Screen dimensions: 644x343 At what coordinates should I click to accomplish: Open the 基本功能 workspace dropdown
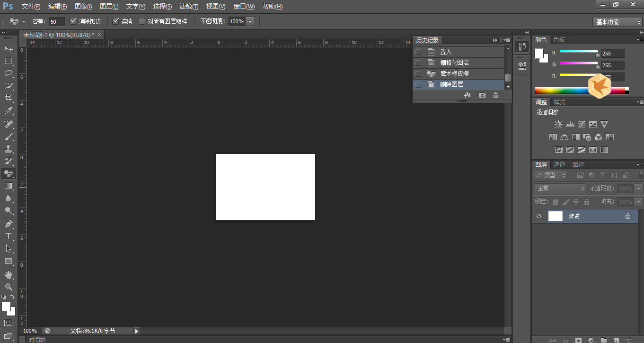pyautogui.click(x=617, y=22)
